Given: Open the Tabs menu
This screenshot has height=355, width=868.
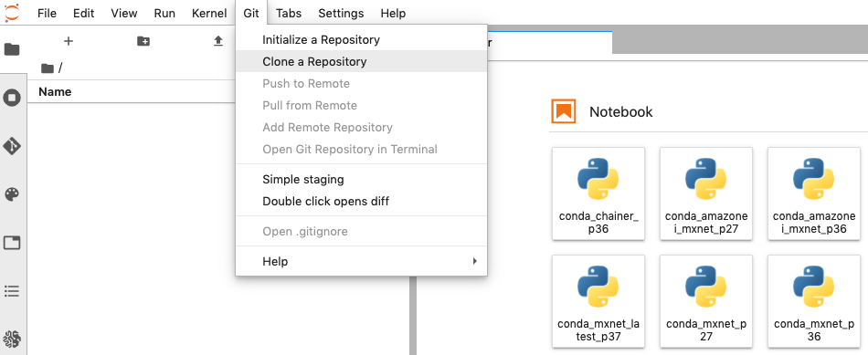Looking at the screenshot, I should click(289, 14).
